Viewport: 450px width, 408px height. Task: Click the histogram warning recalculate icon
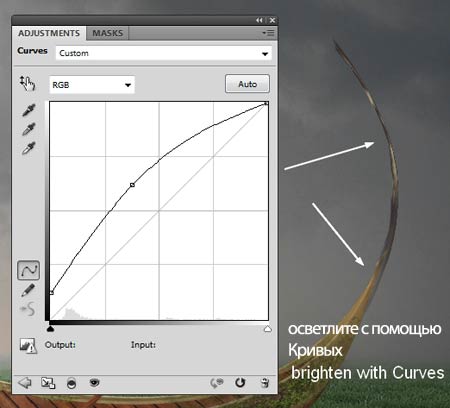pos(28,346)
